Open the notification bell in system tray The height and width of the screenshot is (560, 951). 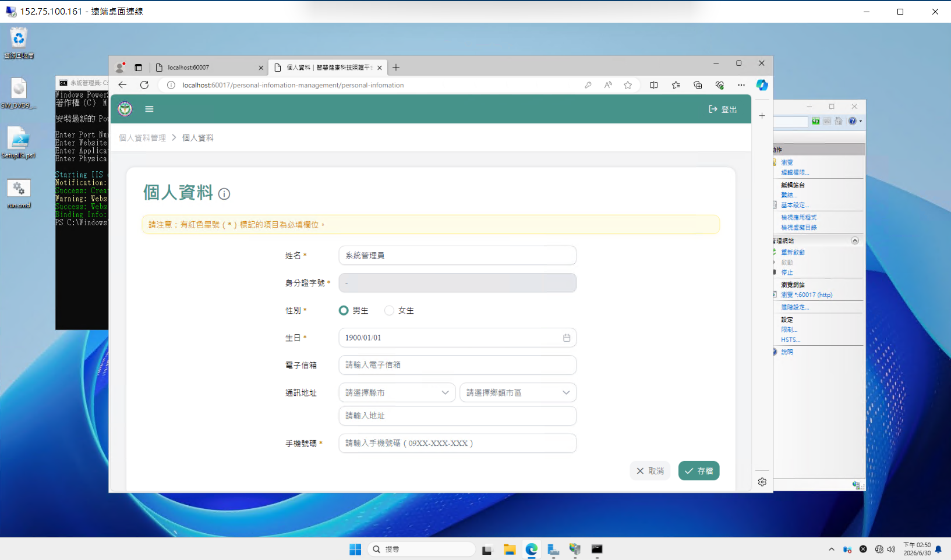(938, 550)
